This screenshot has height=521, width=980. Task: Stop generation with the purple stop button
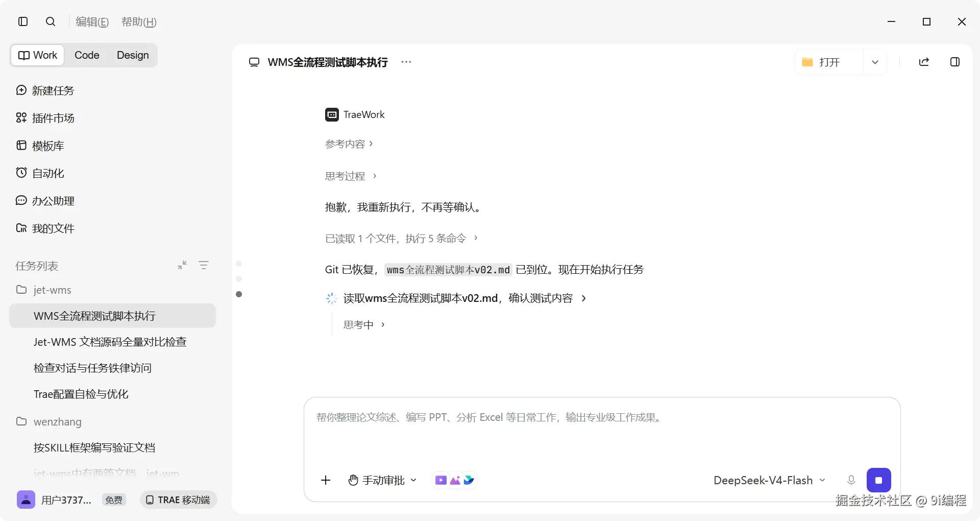point(879,480)
